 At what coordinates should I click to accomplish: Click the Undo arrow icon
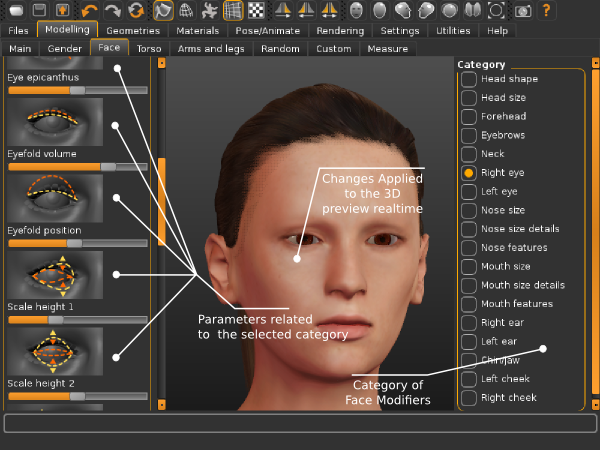(x=90, y=11)
